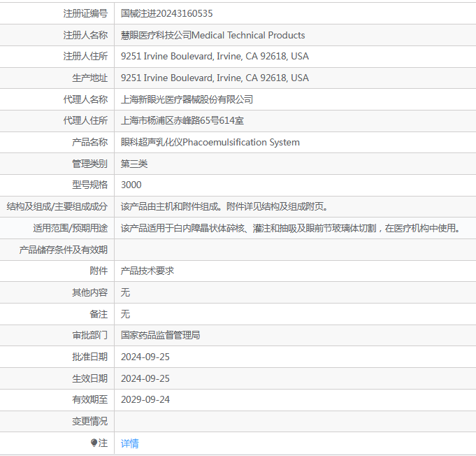Click the 代理人名称 label
476x456 pixels.
coord(85,99)
